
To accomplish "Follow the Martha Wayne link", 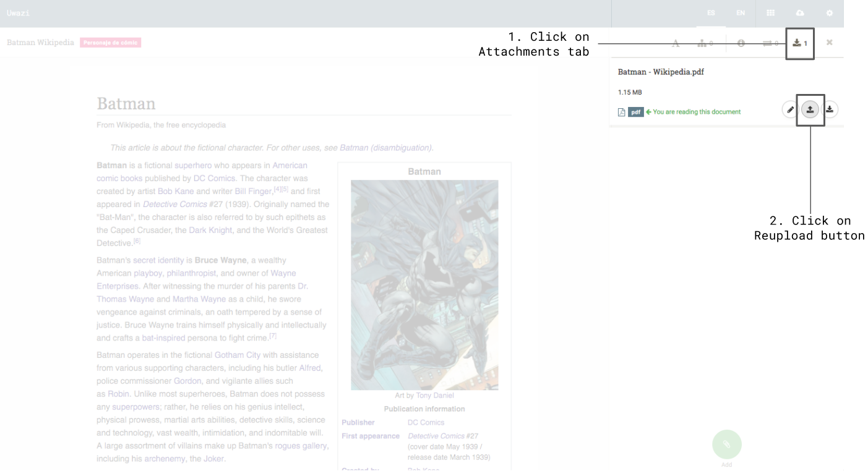I will click(x=197, y=299).
